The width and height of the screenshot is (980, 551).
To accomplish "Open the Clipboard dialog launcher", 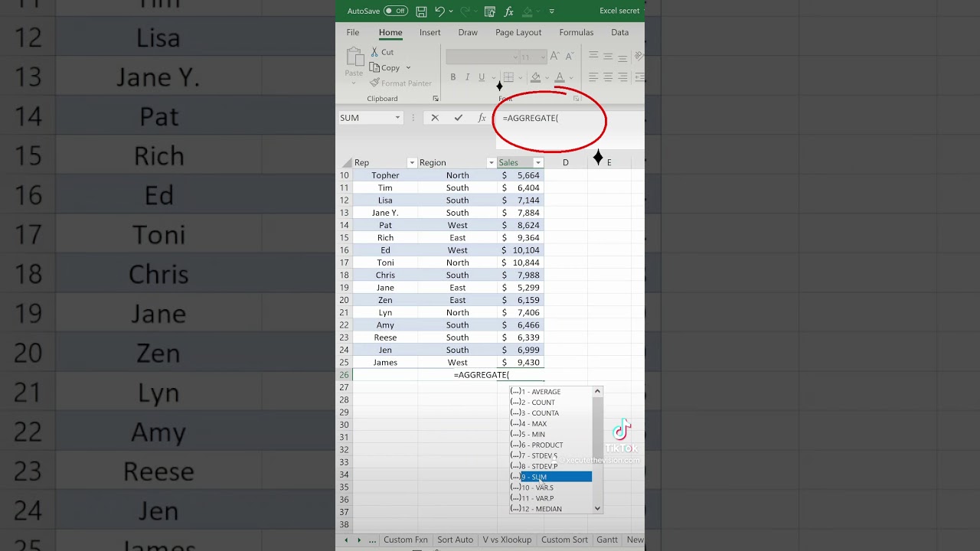I will [436, 99].
